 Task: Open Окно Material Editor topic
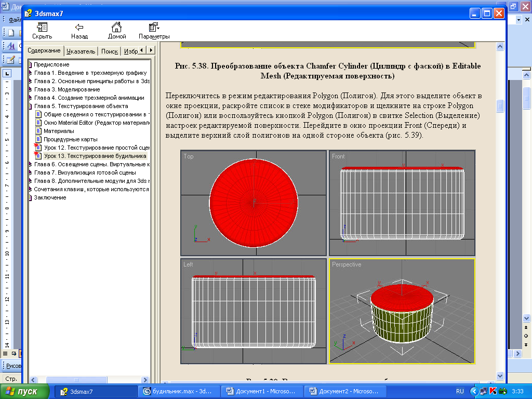point(96,123)
